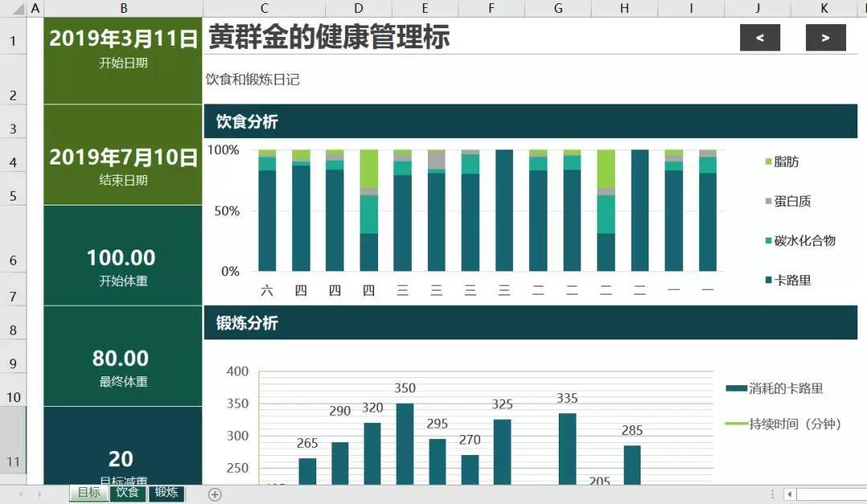Click the bar labeled 335

coord(568,449)
